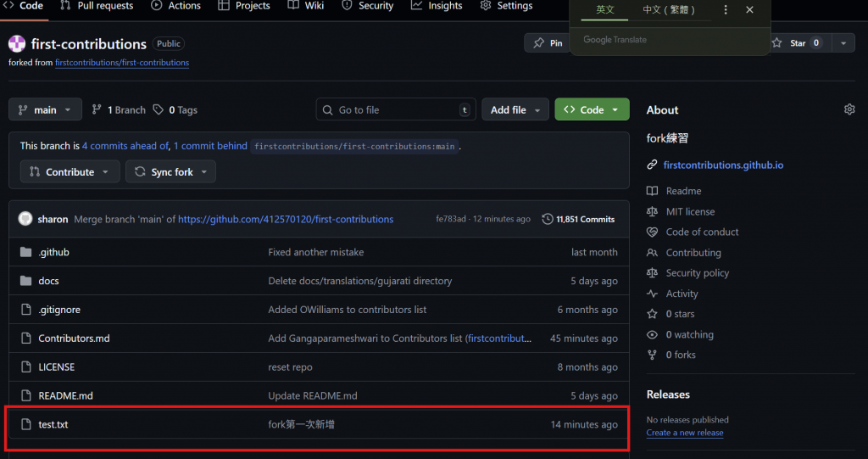The width and height of the screenshot is (868, 459).
Task: Open the test.txt file
Action: 53,424
